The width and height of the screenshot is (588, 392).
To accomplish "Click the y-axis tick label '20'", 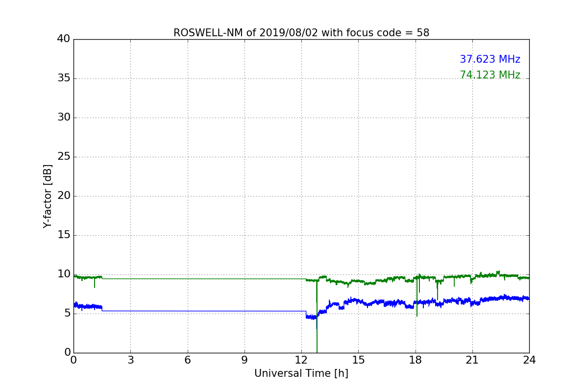I will [x=64, y=196].
